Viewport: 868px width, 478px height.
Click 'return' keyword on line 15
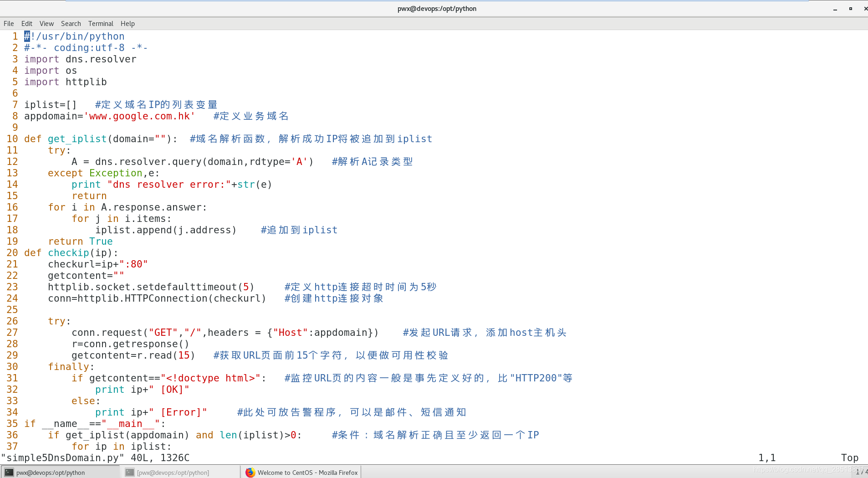click(x=89, y=196)
